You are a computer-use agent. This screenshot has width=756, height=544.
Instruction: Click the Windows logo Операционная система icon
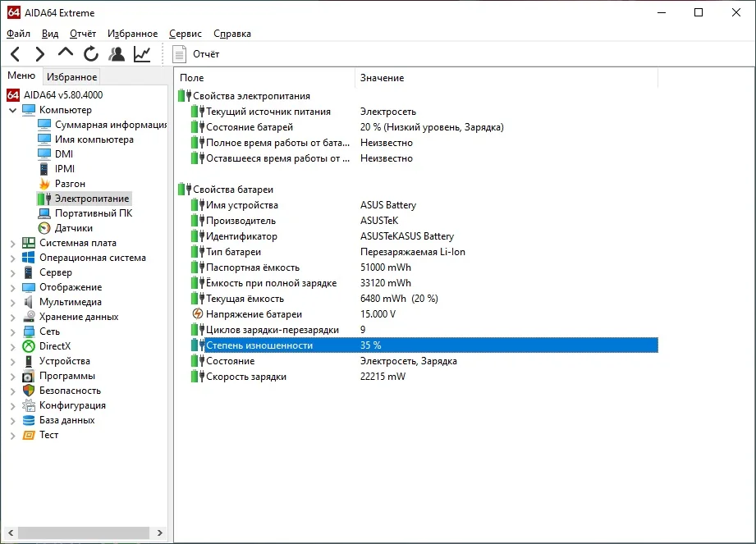coord(29,258)
